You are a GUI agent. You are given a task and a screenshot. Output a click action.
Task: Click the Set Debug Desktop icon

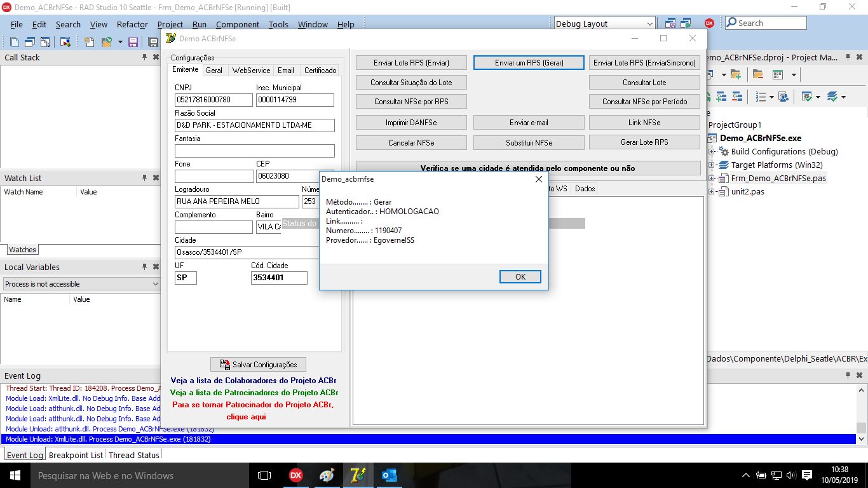click(686, 24)
